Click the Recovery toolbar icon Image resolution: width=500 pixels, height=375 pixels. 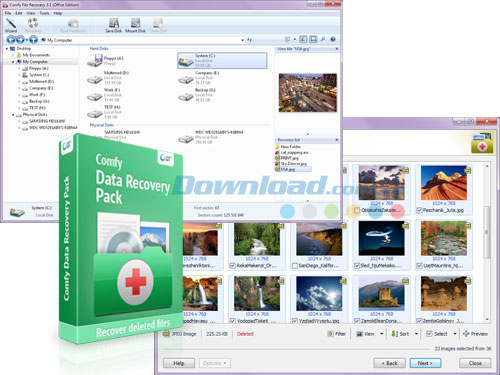(33, 25)
